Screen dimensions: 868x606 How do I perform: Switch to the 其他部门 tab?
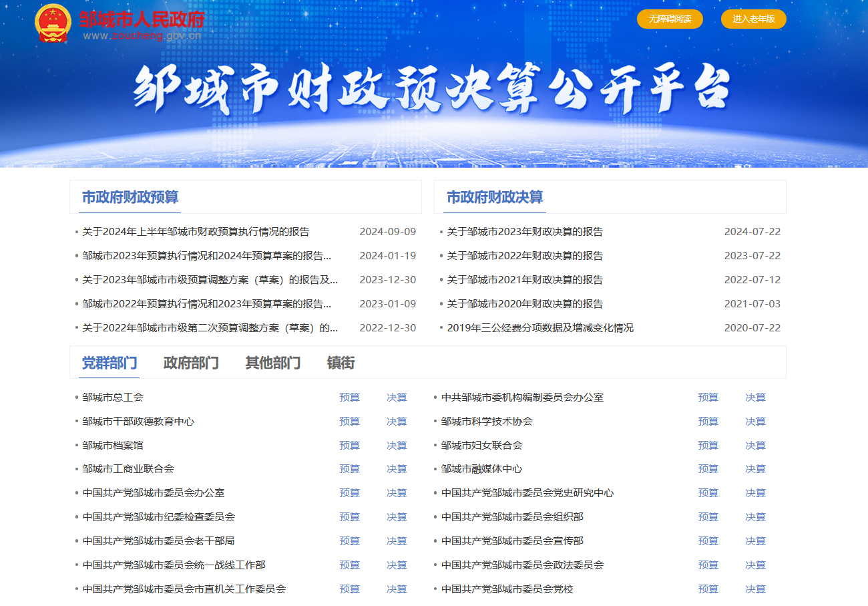pyautogui.click(x=272, y=363)
